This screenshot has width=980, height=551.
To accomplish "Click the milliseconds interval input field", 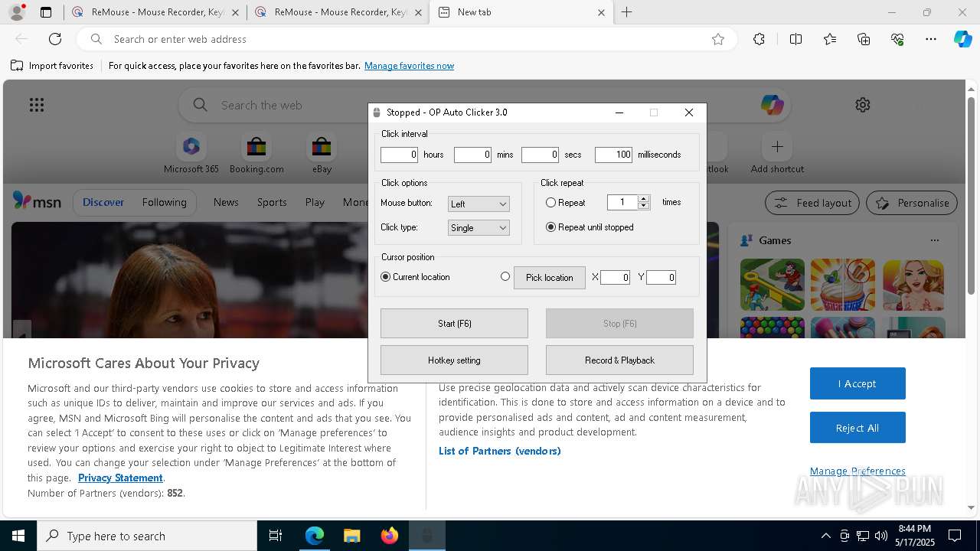I will [x=614, y=155].
